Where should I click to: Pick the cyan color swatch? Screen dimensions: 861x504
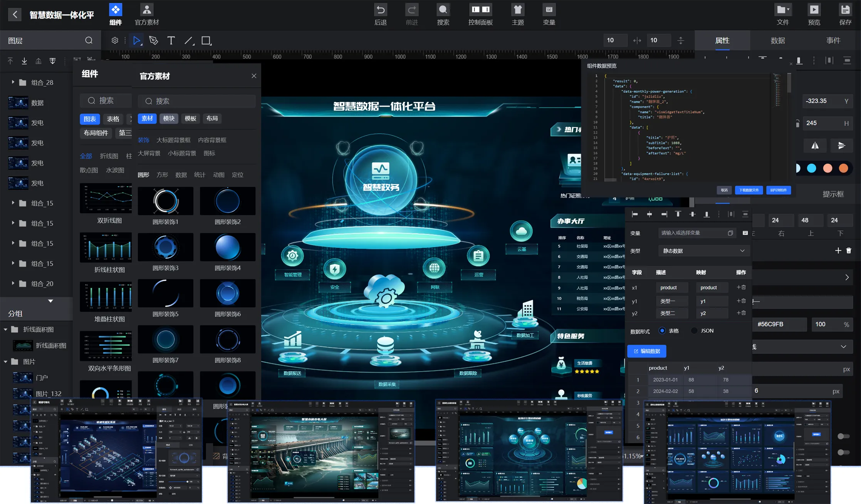tap(811, 168)
